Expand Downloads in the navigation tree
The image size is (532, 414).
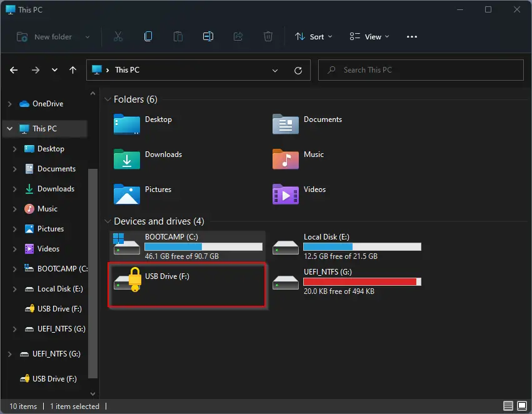coord(14,189)
